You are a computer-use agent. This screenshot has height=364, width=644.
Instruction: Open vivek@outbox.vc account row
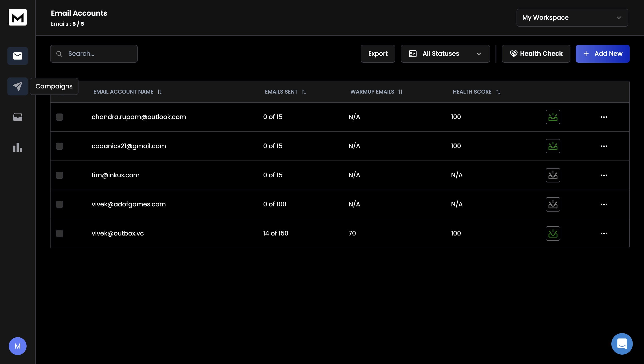tap(340, 233)
